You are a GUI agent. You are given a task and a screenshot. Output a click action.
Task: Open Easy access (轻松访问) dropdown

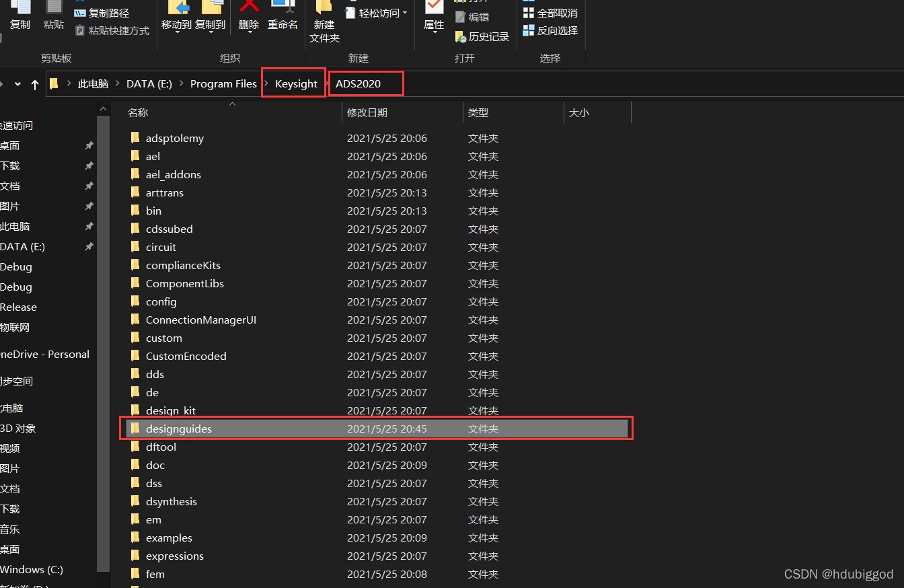click(378, 13)
